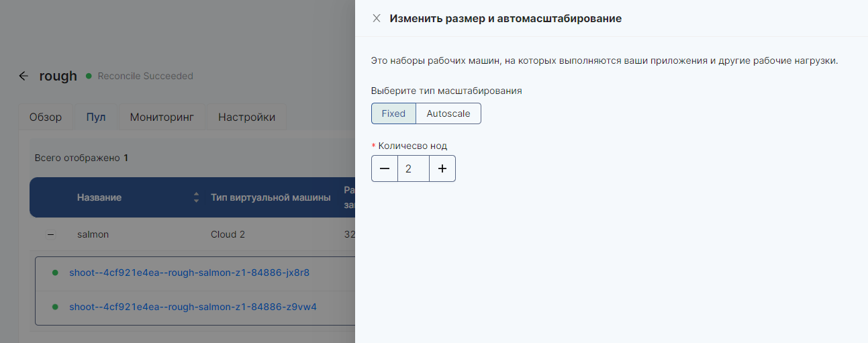Switch to the Пул tab
868x343 pixels.
[96, 117]
